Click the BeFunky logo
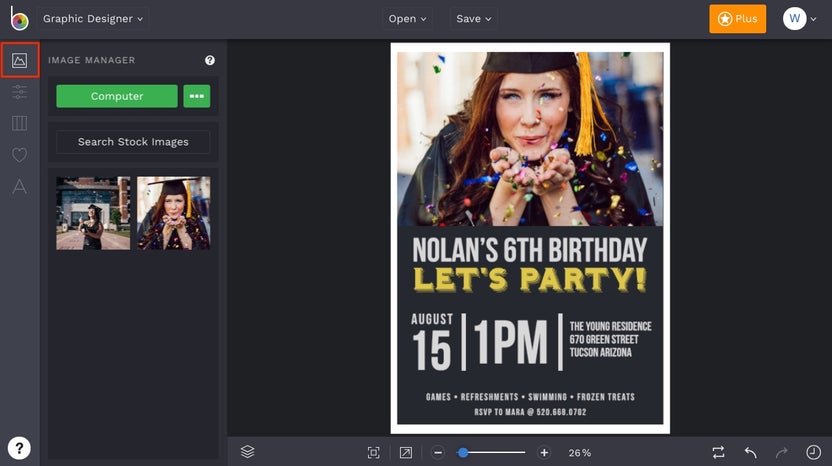The height and width of the screenshot is (466, 832). [x=19, y=19]
